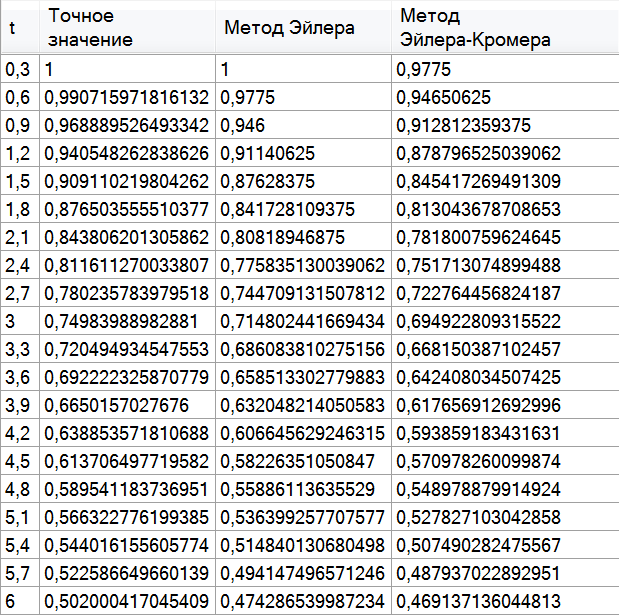Select cell '0,813043678708653'
Screen dimensions: 622x615
point(506,209)
